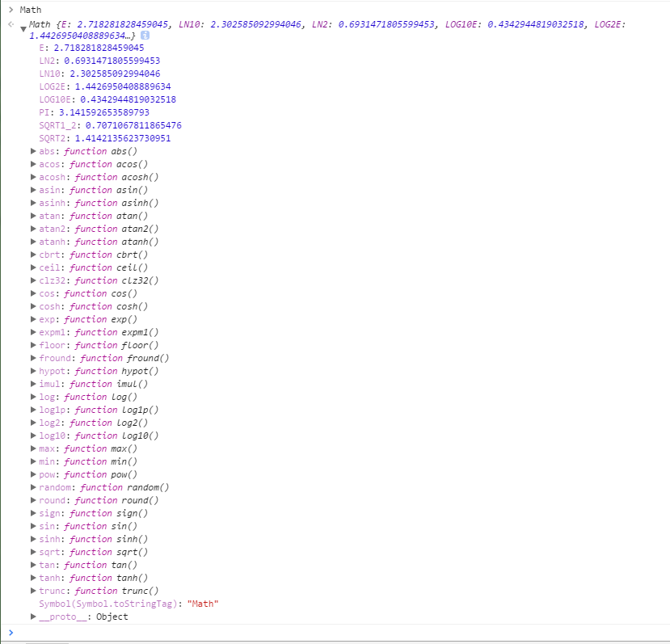Expand the atan2 function arrow

click(33, 229)
